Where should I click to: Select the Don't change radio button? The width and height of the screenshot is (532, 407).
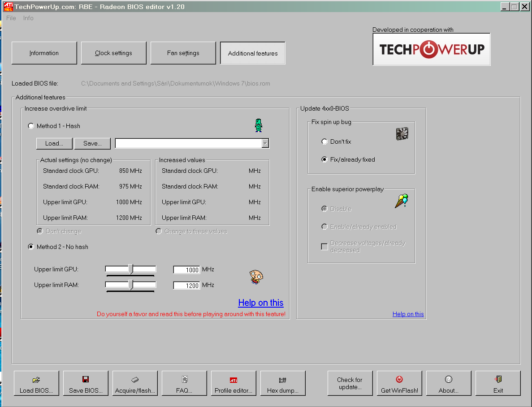(x=40, y=231)
